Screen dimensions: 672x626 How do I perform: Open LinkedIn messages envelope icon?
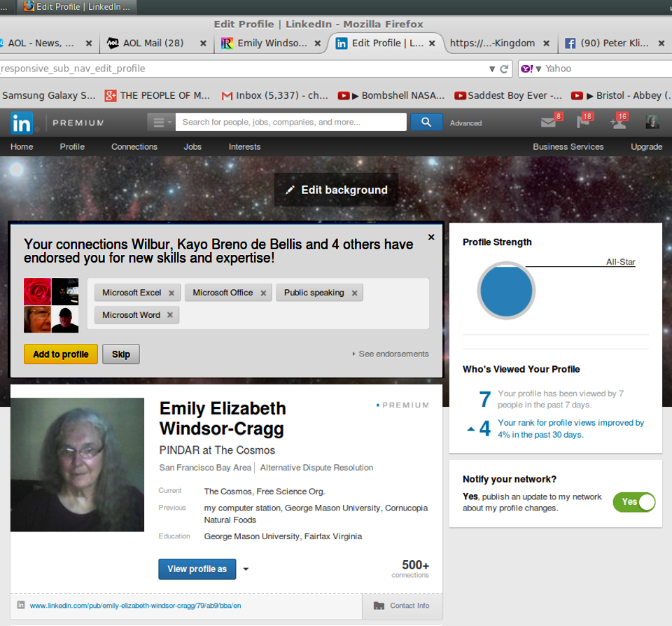pos(548,123)
